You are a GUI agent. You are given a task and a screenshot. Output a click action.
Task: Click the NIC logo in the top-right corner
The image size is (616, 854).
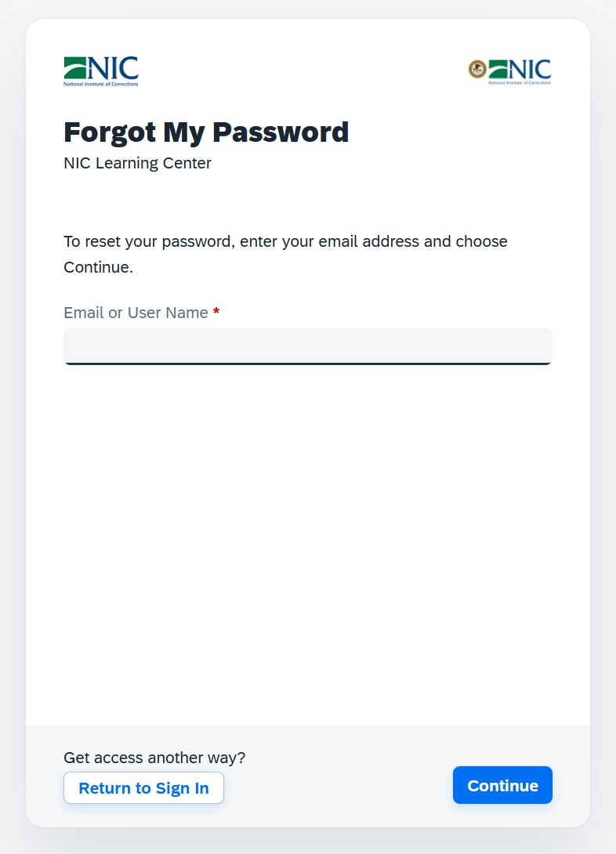point(509,69)
